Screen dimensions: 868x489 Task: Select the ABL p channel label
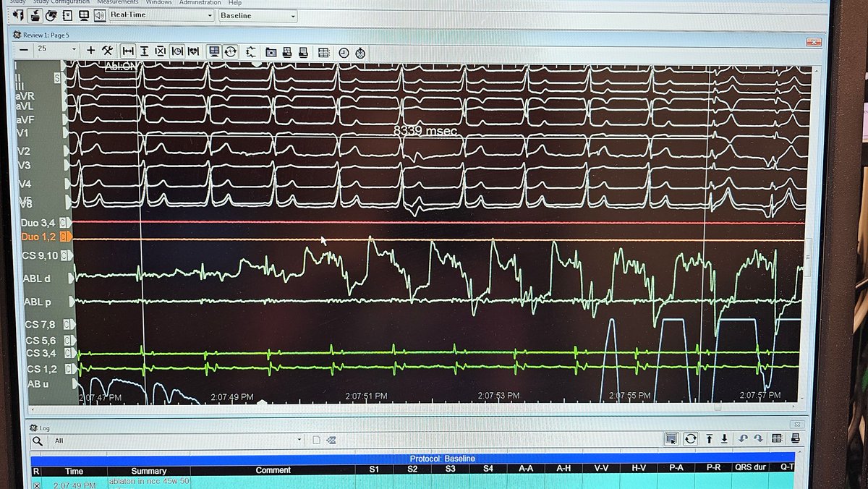[37, 302]
